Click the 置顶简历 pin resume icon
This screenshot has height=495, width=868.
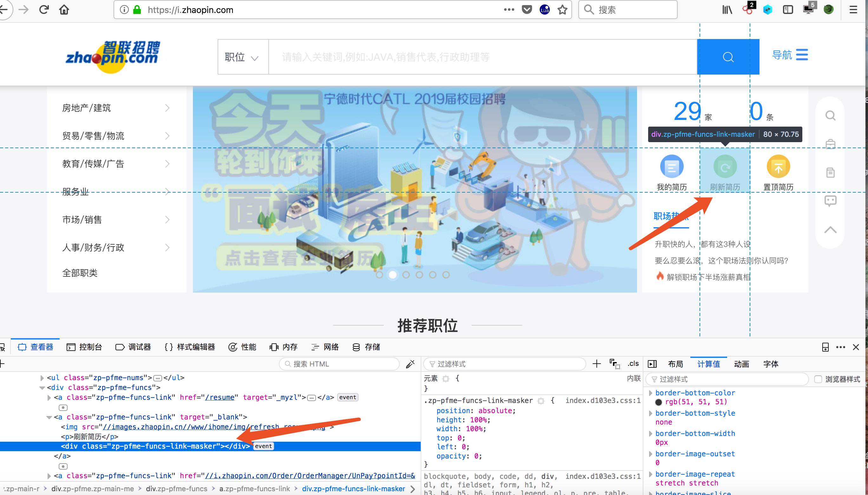click(x=778, y=167)
